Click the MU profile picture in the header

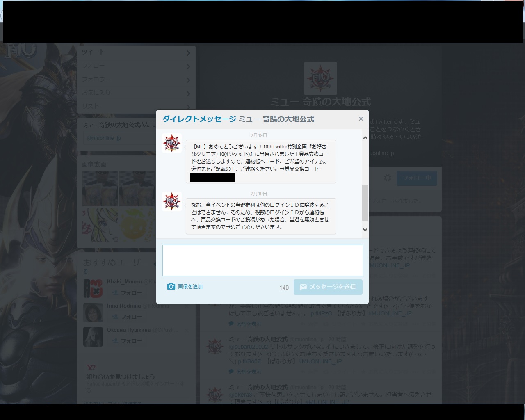coord(320,78)
